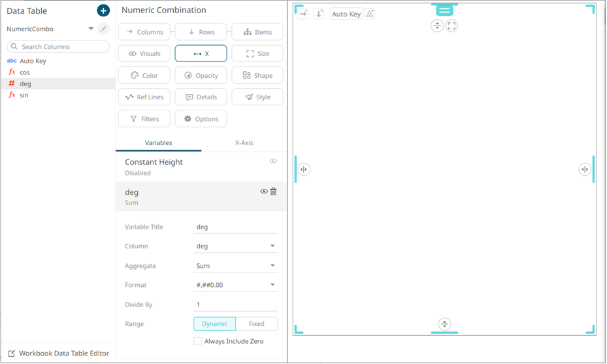
Task: Open the Items settings button
Action: pyautogui.click(x=257, y=32)
